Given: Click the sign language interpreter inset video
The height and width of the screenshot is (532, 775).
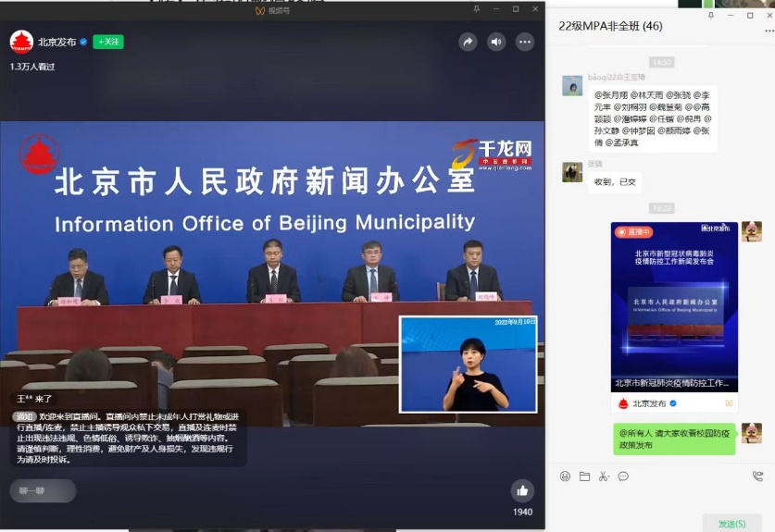Looking at the screenshot, I should point(469,365).
